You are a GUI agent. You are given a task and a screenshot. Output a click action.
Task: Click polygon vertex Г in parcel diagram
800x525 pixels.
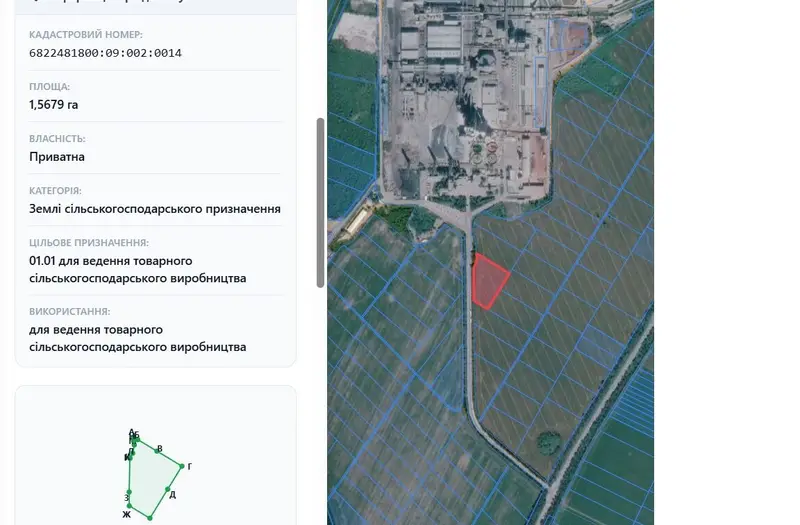tap(182, 466)
